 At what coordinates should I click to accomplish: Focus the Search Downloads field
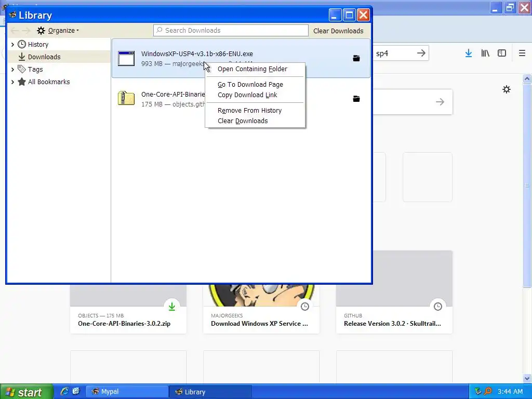click(x=231, y=30)
